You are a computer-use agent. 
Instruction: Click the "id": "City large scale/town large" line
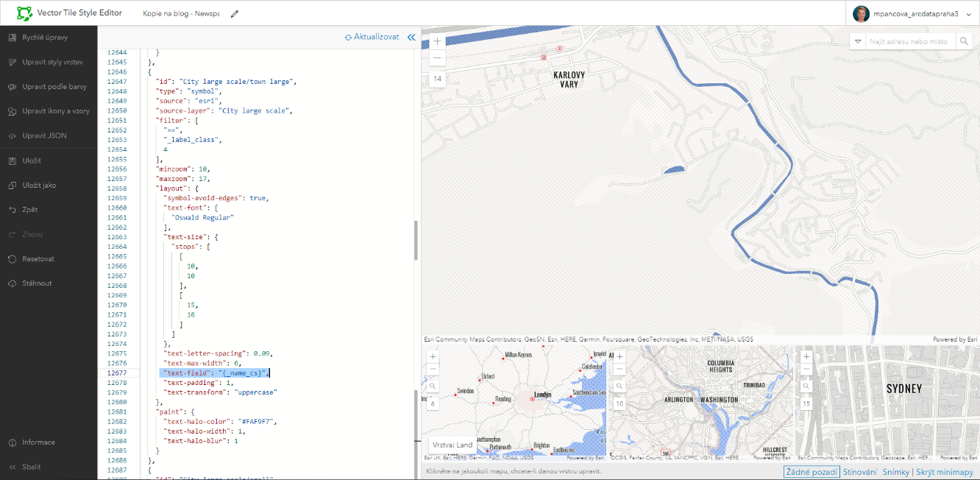coord(226,82)
